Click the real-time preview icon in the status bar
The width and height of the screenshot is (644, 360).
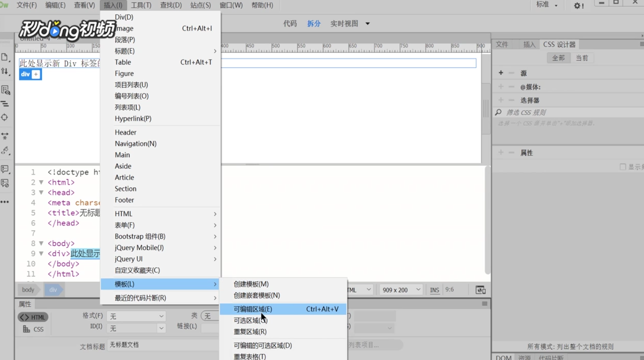tap(480, 289)
